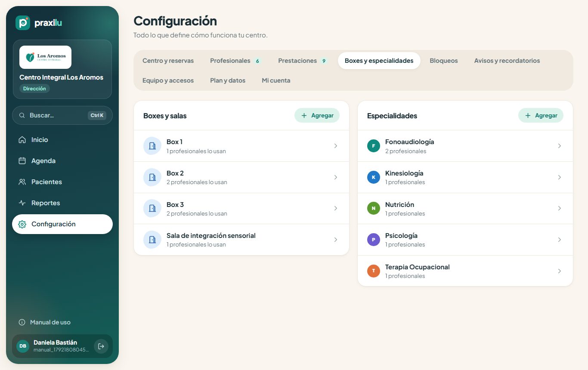The height and width of the screenshot is (370, 588).
Task: Click the Manual de uso info icon
Action: pyautogui.click(x=22, y=322)
